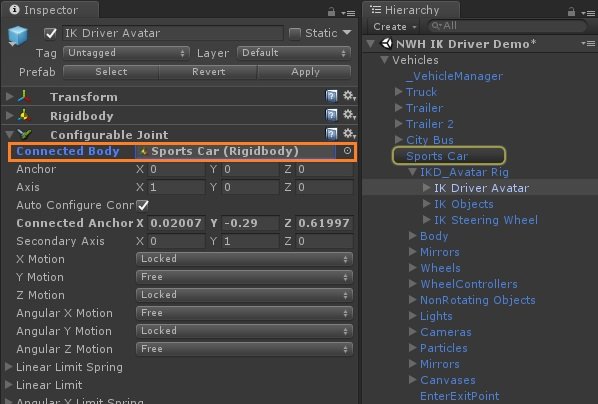Open the Layer Default dropdown
The image size is (598, 404).
pyautogui.click(x=294, y=53)
